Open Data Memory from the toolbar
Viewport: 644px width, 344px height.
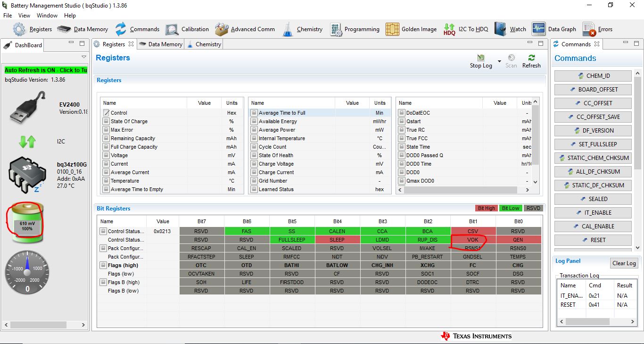[64, 29]
